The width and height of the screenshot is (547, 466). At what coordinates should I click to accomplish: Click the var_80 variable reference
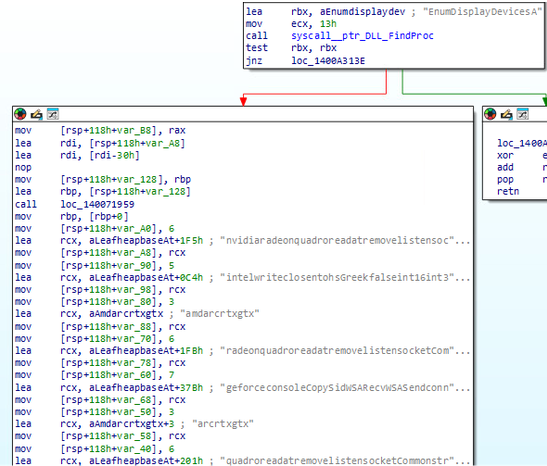point(137,302)
